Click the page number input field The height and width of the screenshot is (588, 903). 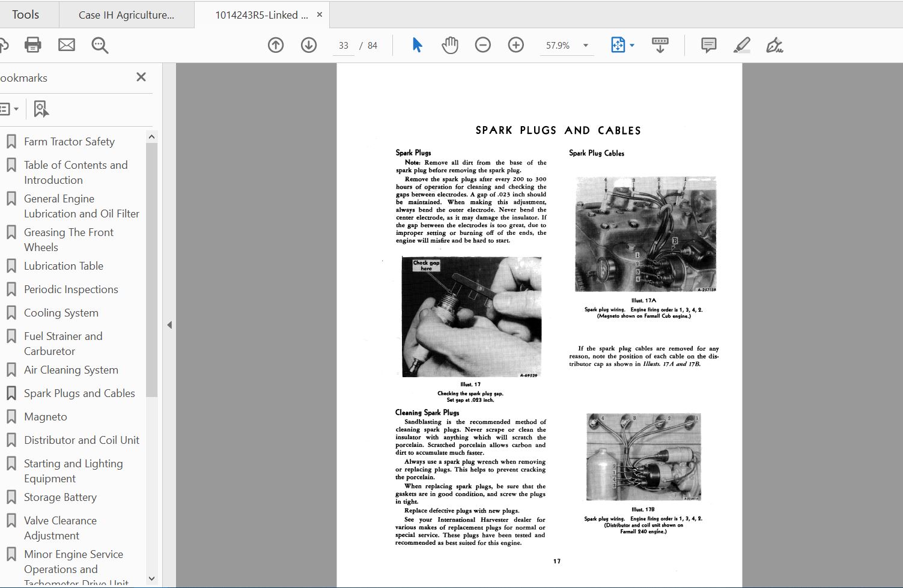[344, 46]
